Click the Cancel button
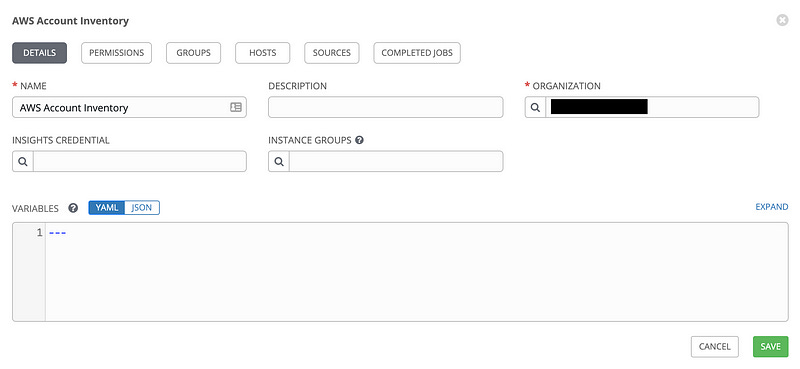 (715, 347)
